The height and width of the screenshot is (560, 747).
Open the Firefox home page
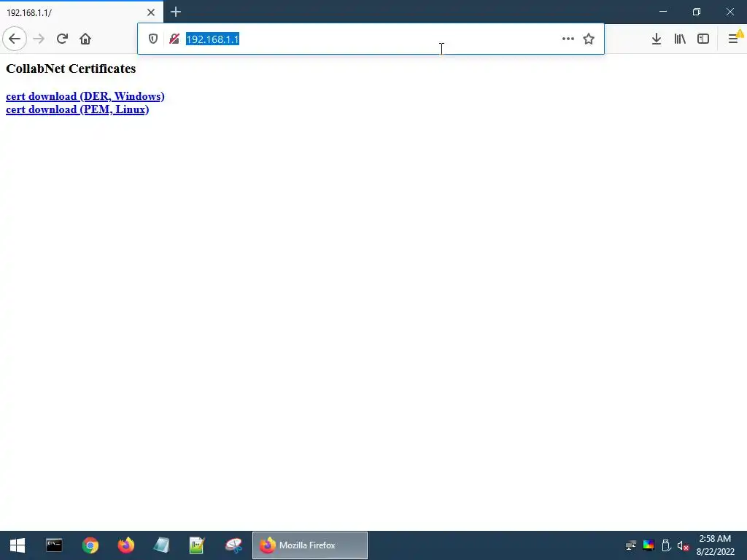[x=85, y=39]
